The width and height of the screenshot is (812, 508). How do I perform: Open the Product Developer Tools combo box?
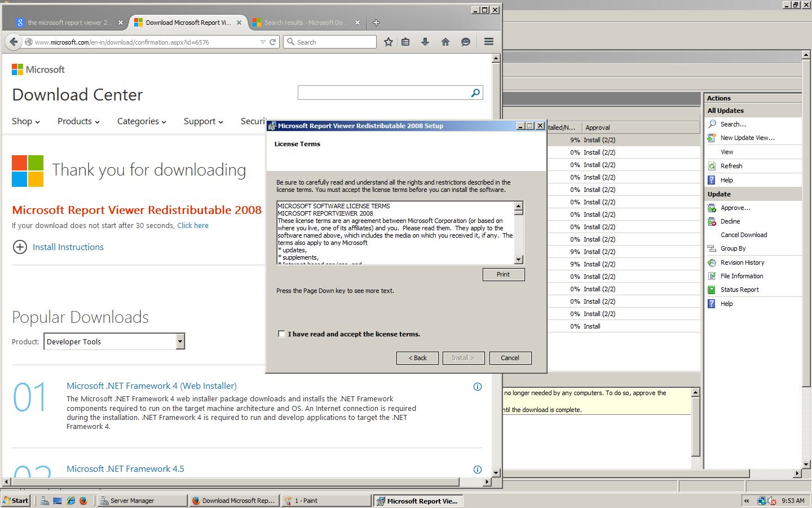tap(114, 341)
